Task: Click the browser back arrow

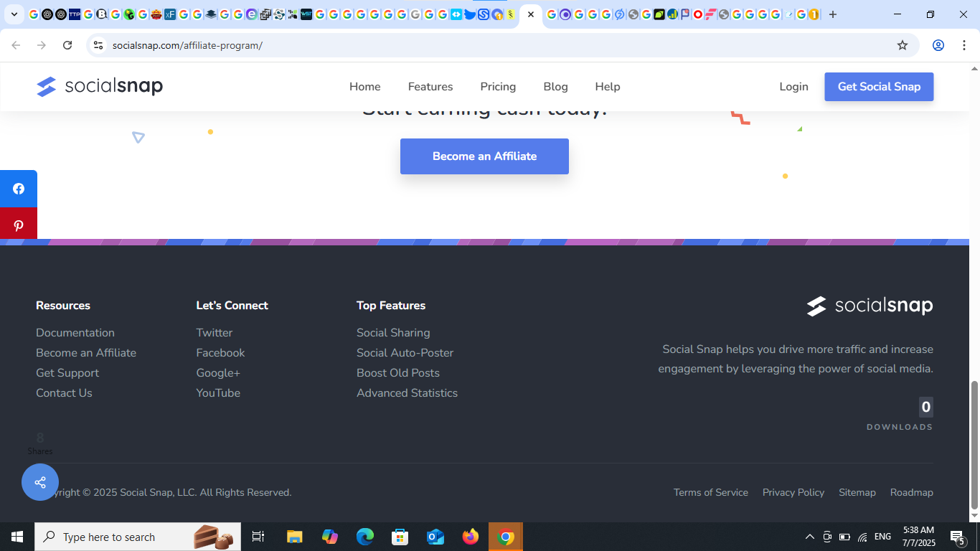Action: click(16, 45)
